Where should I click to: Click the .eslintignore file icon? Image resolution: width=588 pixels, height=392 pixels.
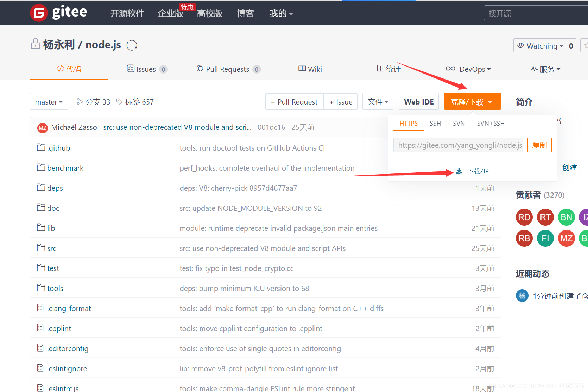(x=40, y=368)
